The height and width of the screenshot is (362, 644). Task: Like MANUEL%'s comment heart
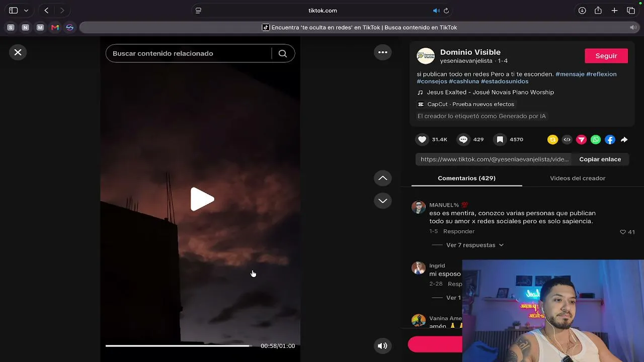(x=623, y=232)
